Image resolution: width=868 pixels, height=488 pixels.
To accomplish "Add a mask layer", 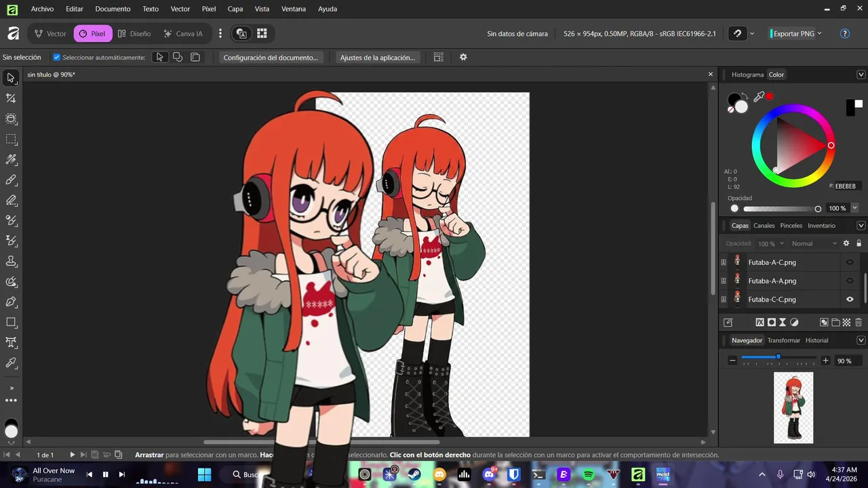I will coord(772,323).
